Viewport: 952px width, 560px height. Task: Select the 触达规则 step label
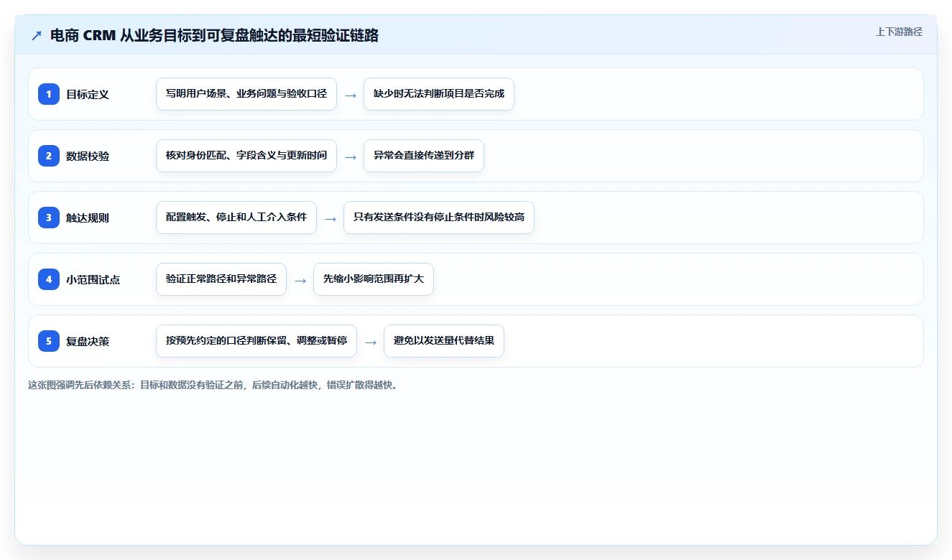[x=88, y=218]
